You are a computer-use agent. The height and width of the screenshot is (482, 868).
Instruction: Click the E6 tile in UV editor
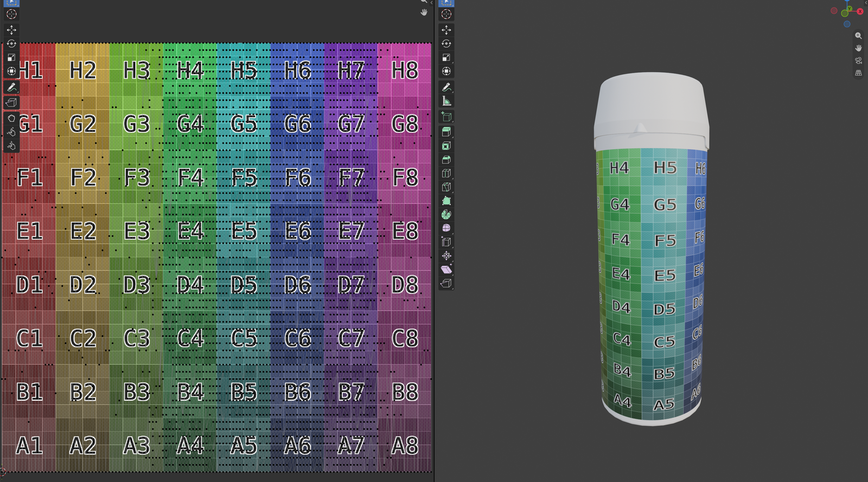point(297,232)
